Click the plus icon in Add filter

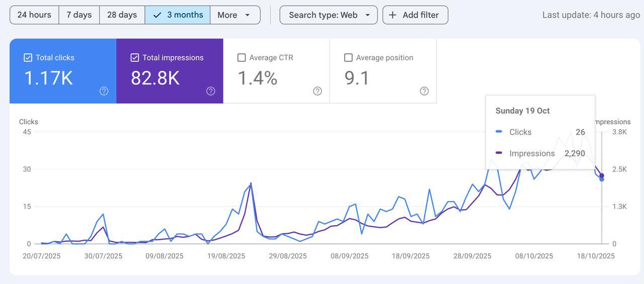pos(393,15)
